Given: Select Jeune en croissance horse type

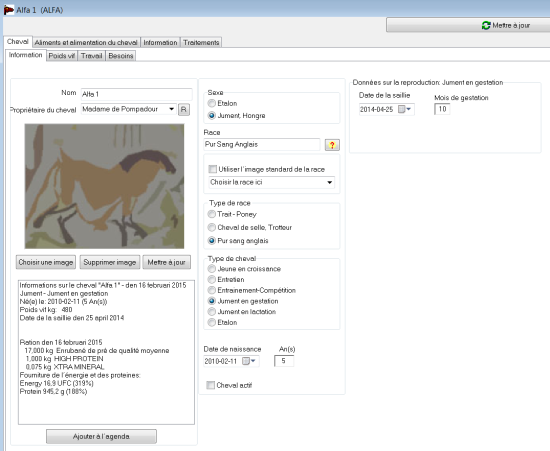Looking at the screenshot, I should (212, 269).
